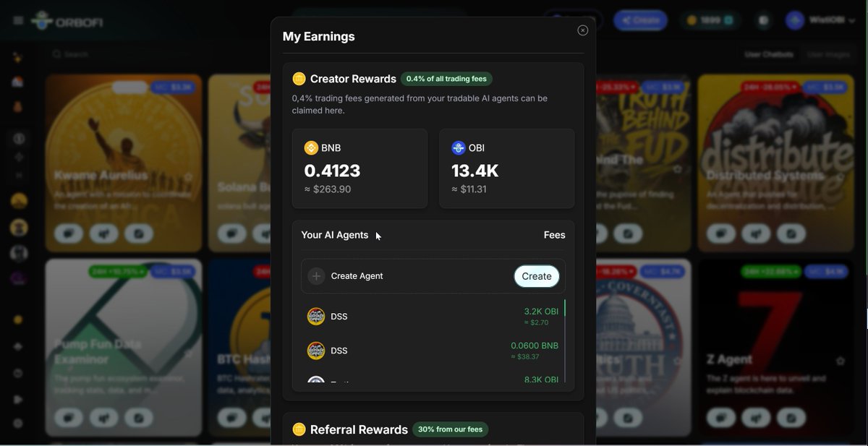Open the DSS agent row with 0.0600 BNB fees
This screenshot has width=868, height=446.
coord(433,351)
